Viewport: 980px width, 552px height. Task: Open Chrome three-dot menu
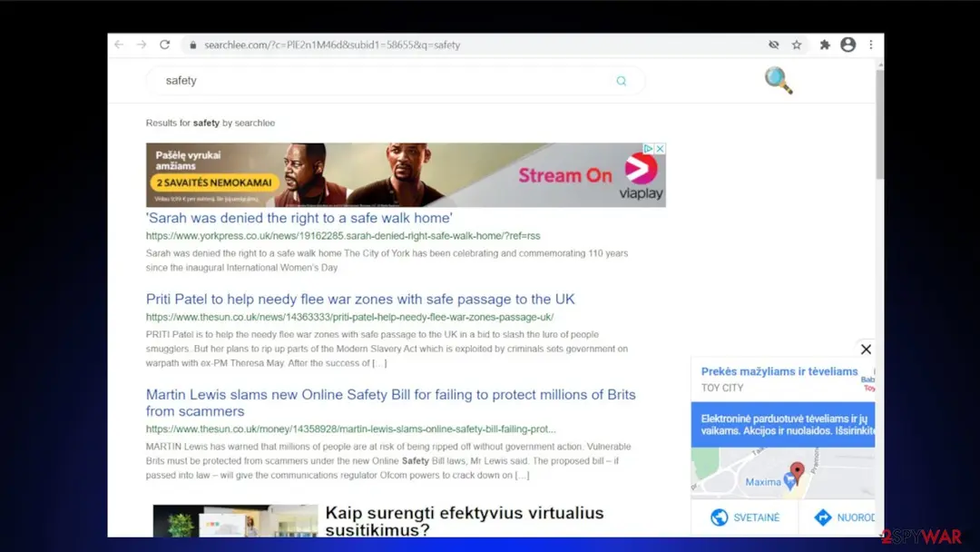(870, 44)
